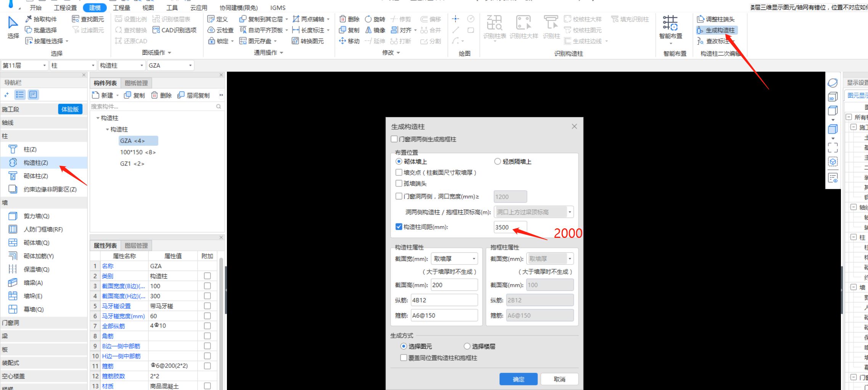Expand 图纸操作 group arrow

(169, 53)
